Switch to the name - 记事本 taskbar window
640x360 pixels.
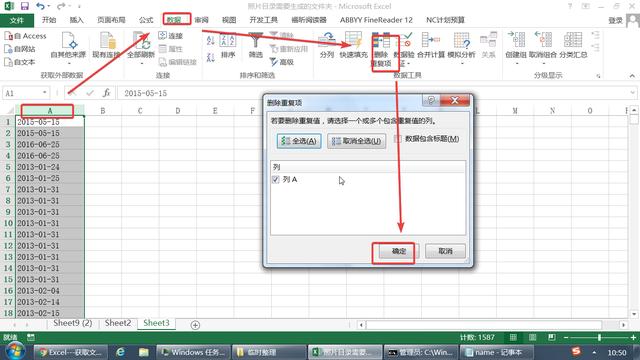[x=496, y=352]
